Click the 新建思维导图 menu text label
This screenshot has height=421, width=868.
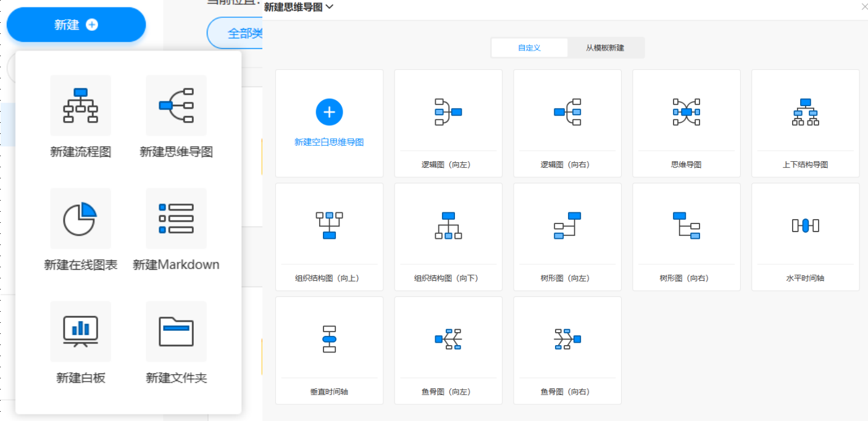(x=177, y=152)
